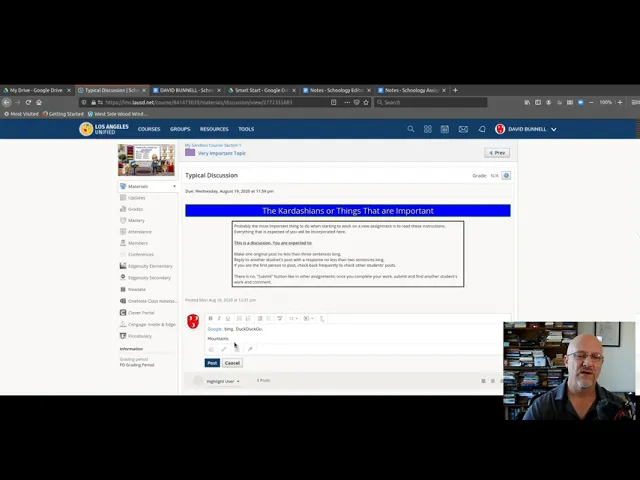The width and height of the screenshot is (640, 480).
Task: Click the resources attachment icon below the editor
Action: 237,349
